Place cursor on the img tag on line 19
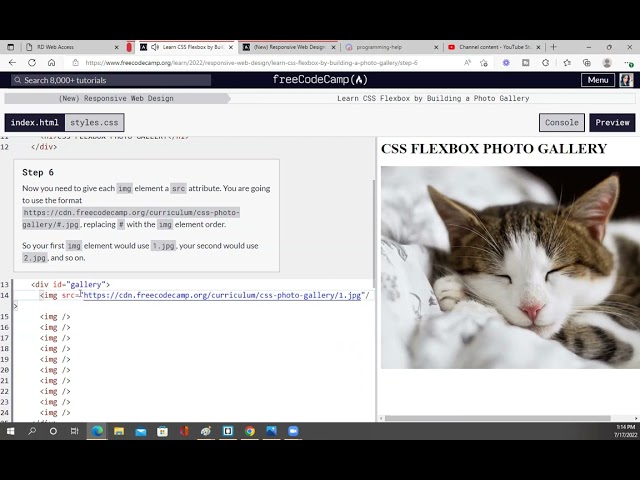This screenshot has height=480, width=640. coord(55,360)
